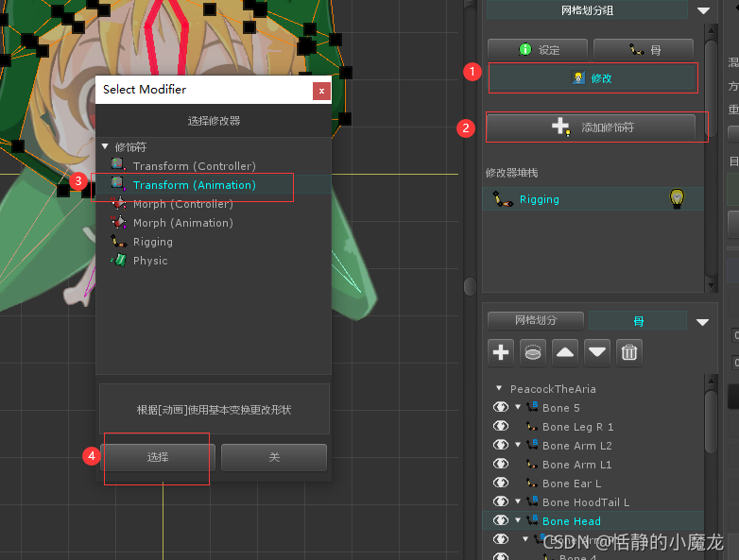This screenshot has height=560, width=739.
Task: Toggle visibility of Bone 5
Action: (501, 407)
